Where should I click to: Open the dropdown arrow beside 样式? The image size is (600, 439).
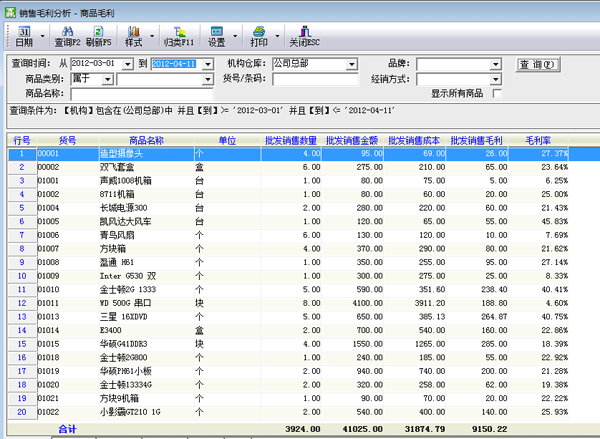[x=152, y=36]
